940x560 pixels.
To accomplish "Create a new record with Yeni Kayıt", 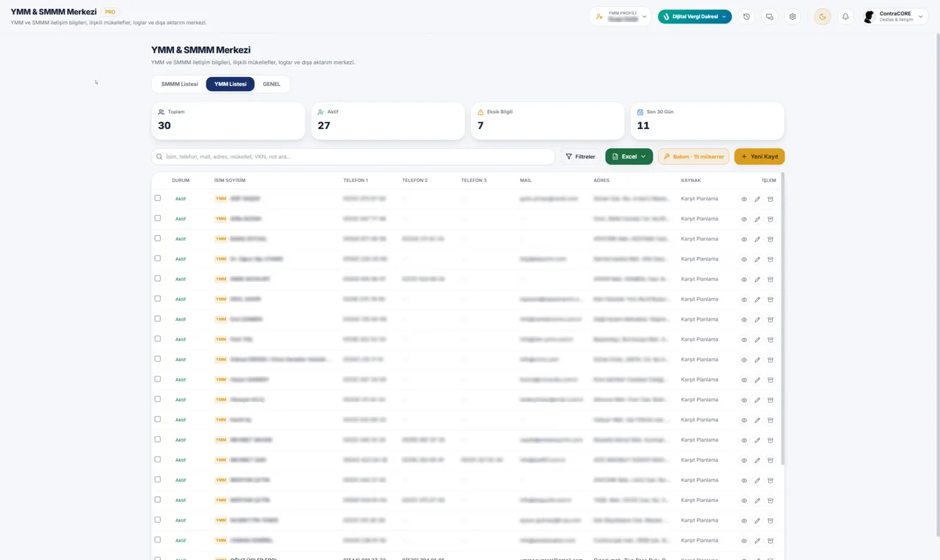I will click(x=759, y=156).
